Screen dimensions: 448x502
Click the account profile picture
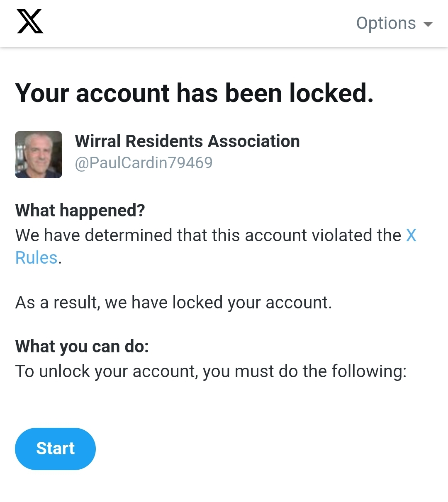coord(39,155)
